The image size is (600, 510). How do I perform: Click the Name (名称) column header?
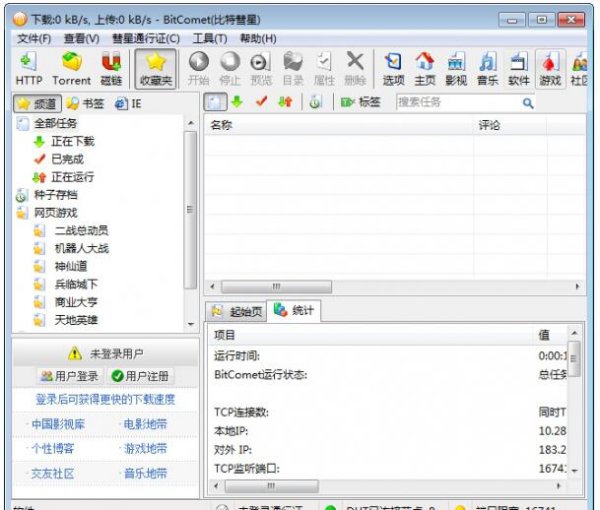point(339,125)
